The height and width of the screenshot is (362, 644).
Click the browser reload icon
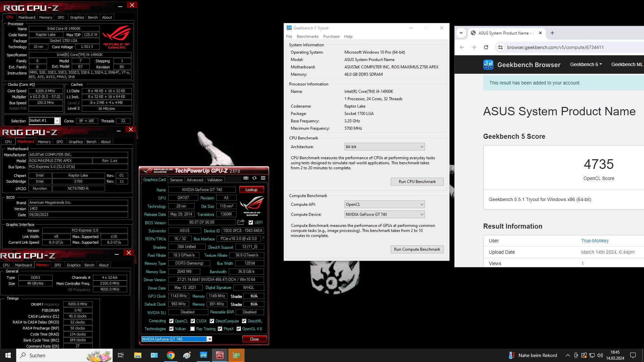[486, 47]
